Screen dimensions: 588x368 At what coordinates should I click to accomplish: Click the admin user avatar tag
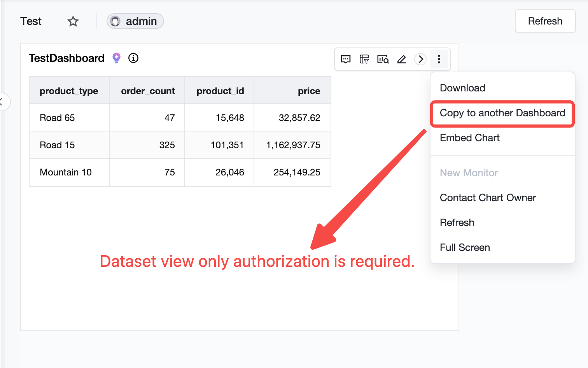click(135, 21)
